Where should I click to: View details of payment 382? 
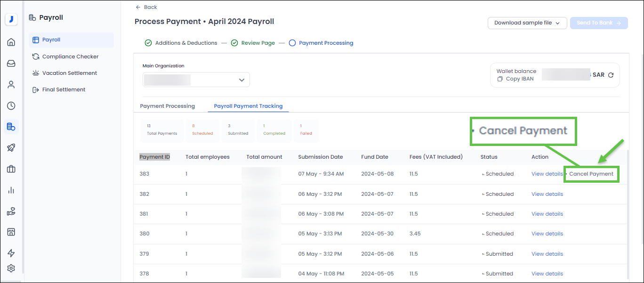tap(547, 194)
